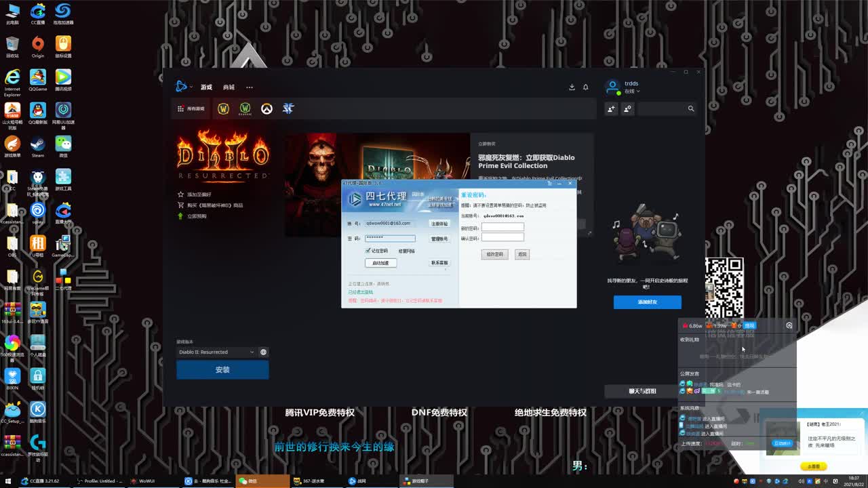Click the 密码 password field

(x=390, y=239)
